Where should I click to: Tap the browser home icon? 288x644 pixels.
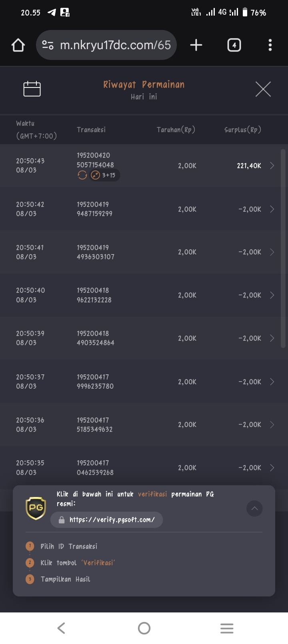coord(18,45)
